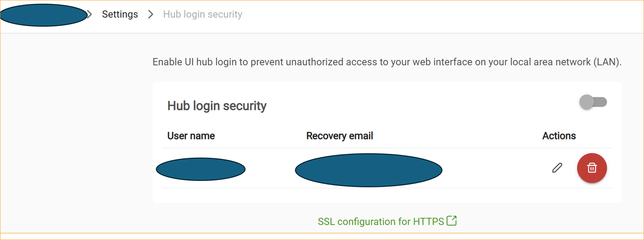Click the breadcrumb chevron after Settings
The image size is (644, 240).
151,14
